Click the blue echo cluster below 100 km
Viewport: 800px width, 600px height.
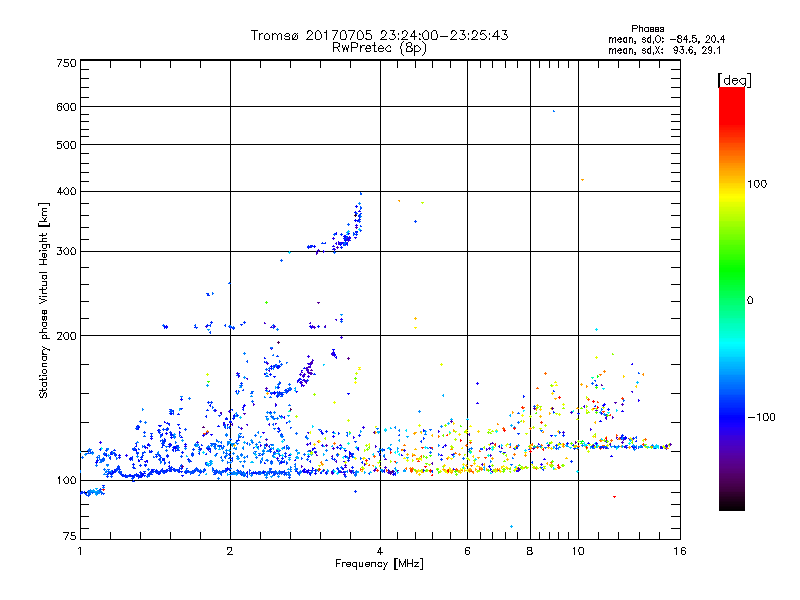(93, 492)
